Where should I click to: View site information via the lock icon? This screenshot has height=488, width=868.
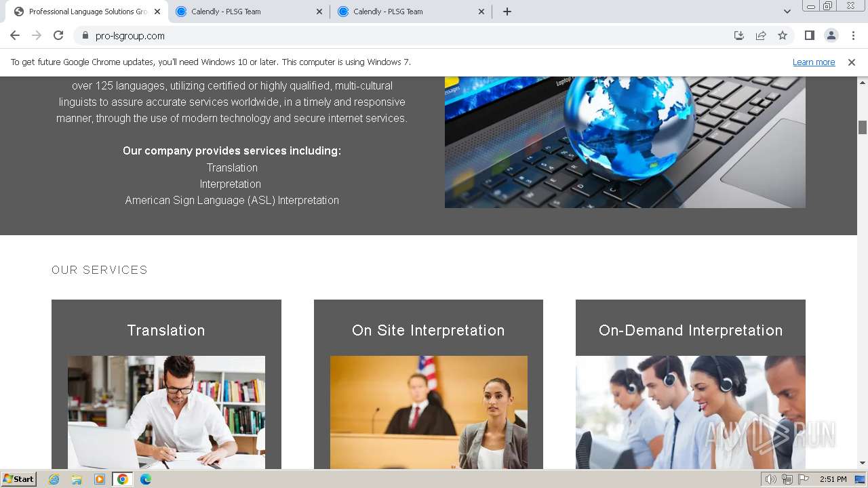click(85, 36)
